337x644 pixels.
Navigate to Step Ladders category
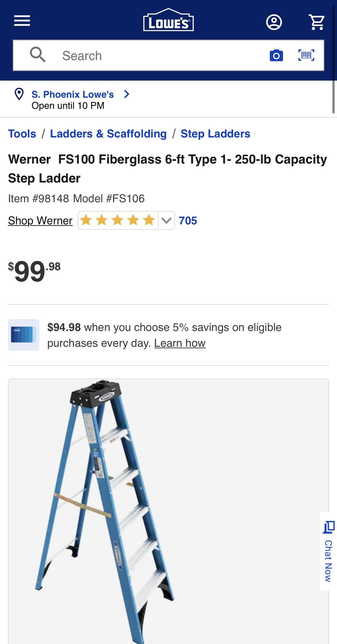coord(215,133)
